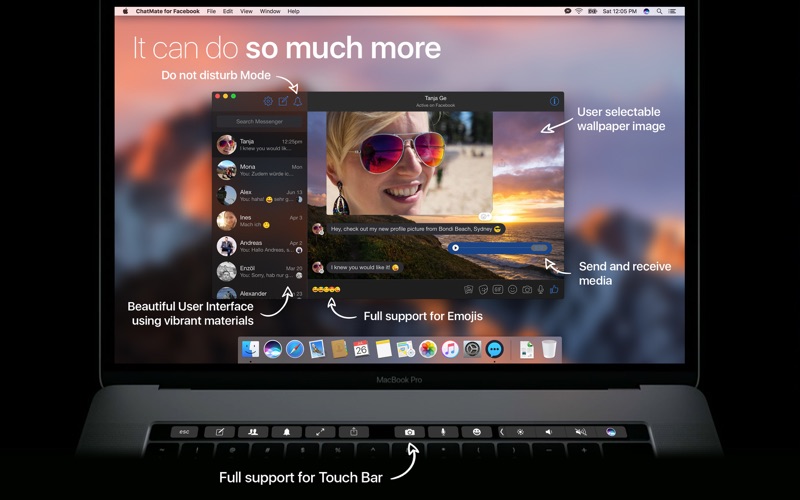This screenshot has height=500, width=800.
Task: Open the Apple menu
Action: pyautogui.click(x=125, y=11)
